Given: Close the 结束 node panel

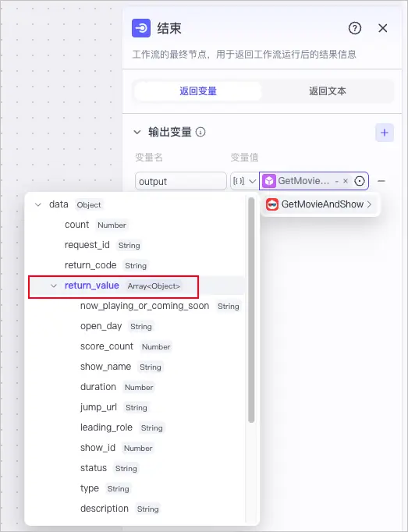Looking at the screenshot, I should point(383,28).
